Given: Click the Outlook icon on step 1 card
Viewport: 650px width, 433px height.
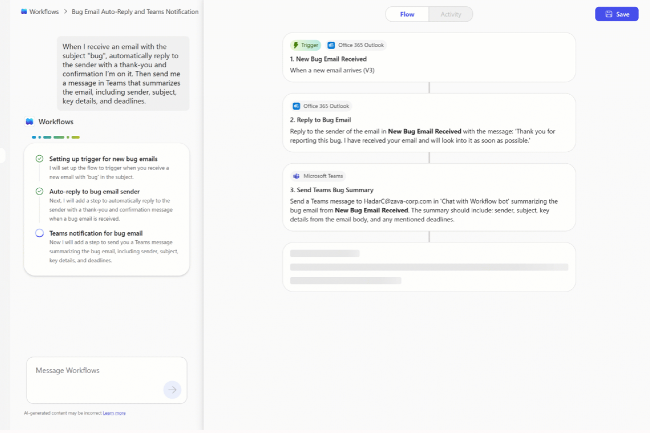Looking at the screenshot, I should coord(331,45).
